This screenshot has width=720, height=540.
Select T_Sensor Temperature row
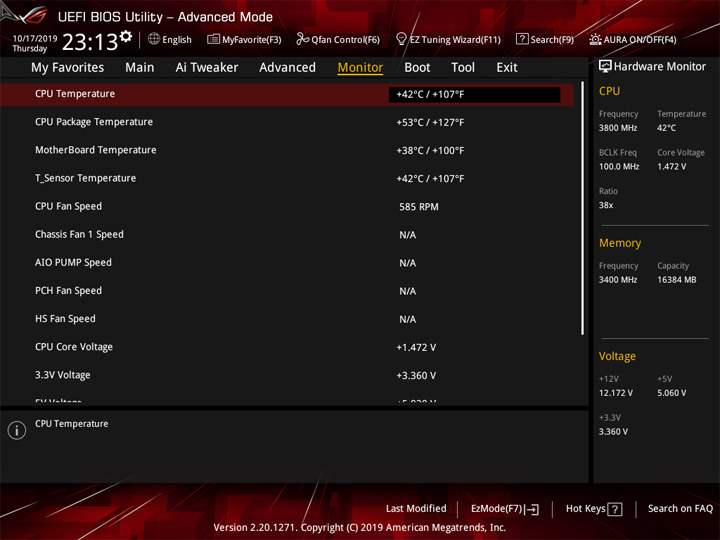tap(287, 179)
